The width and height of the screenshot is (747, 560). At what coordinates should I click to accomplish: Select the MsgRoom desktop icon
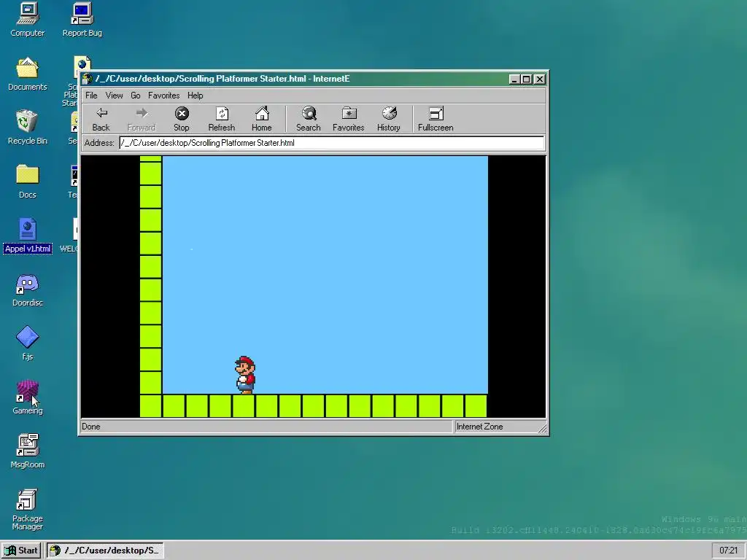[x=27, y=451]
